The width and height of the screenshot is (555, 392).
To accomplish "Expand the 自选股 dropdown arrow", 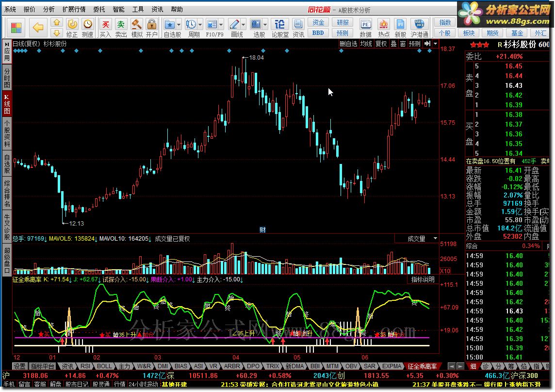I will coord(179,24).
